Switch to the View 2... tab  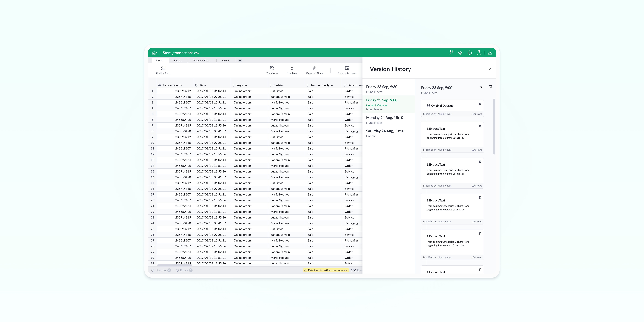pos(177,60)
